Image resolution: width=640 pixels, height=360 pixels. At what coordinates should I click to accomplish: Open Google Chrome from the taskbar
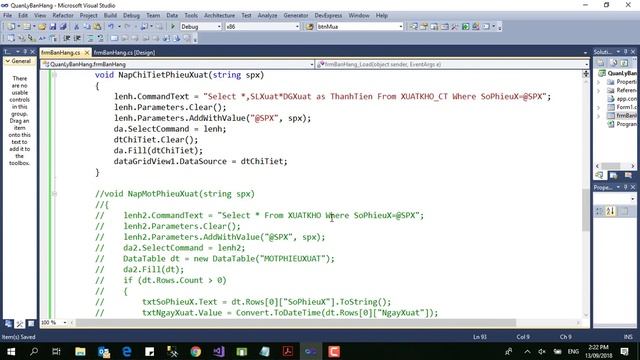click(196, 351)
